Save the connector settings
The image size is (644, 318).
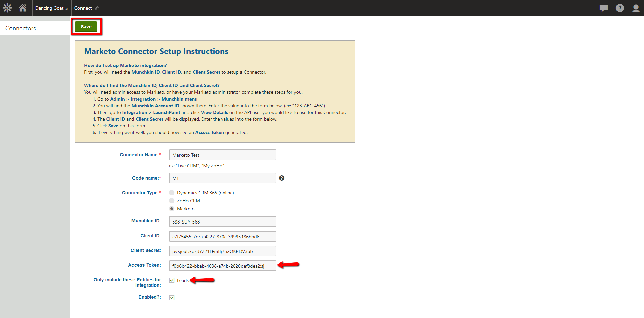(x=86, y=27)
